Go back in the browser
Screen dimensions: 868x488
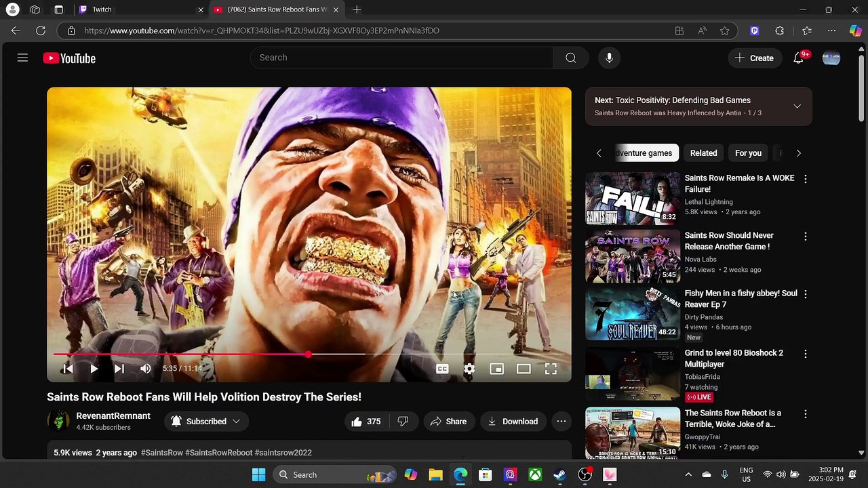(16, 30)
